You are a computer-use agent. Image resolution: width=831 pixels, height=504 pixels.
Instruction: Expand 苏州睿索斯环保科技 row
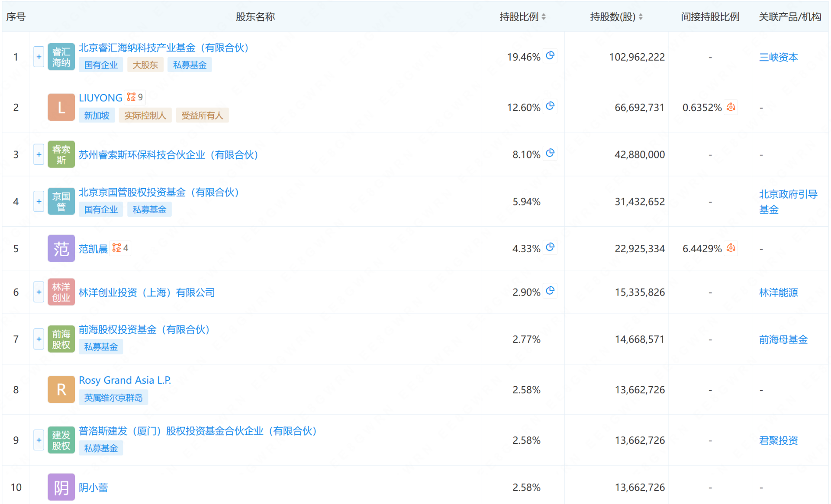point(39,154)
